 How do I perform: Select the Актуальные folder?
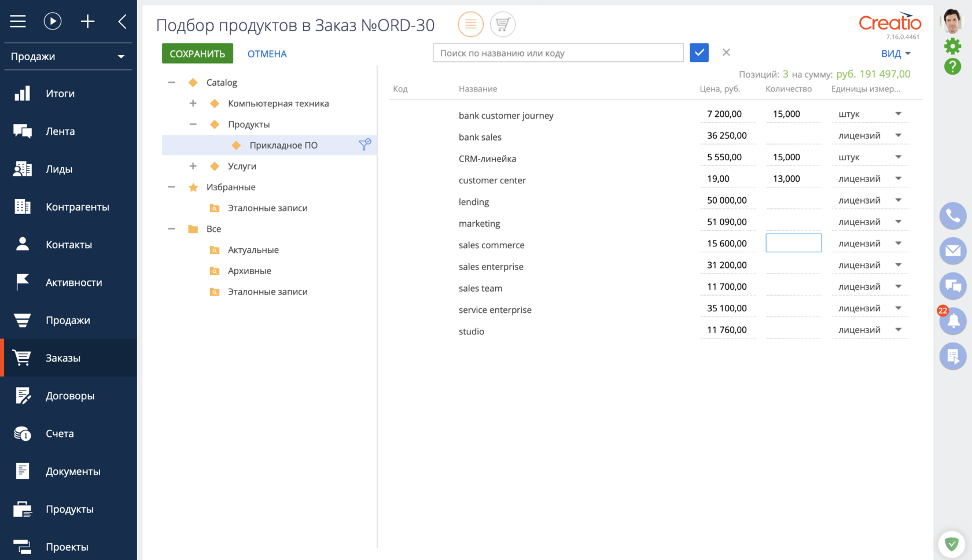253,250
